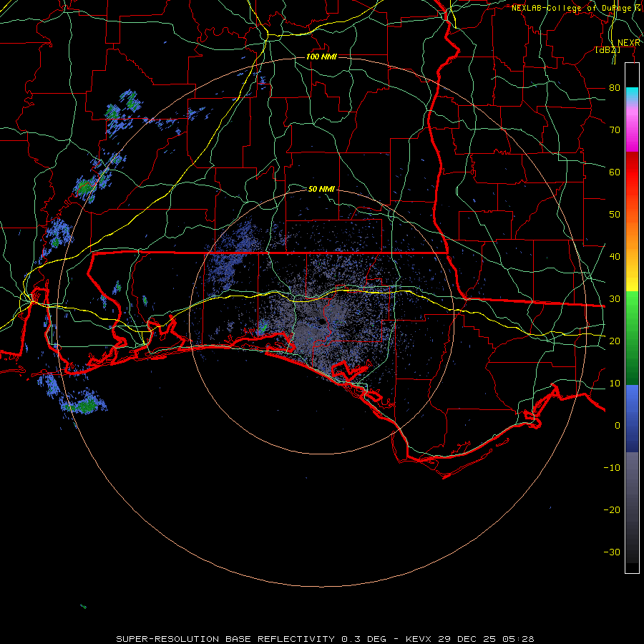Viewport: 644px width, 644px height.
Task: Click the KEVX radar site dot at map center
Action: pos(322,321)
